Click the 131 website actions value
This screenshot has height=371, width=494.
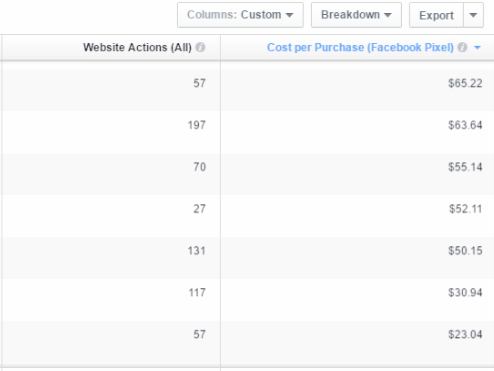point(197,251)
